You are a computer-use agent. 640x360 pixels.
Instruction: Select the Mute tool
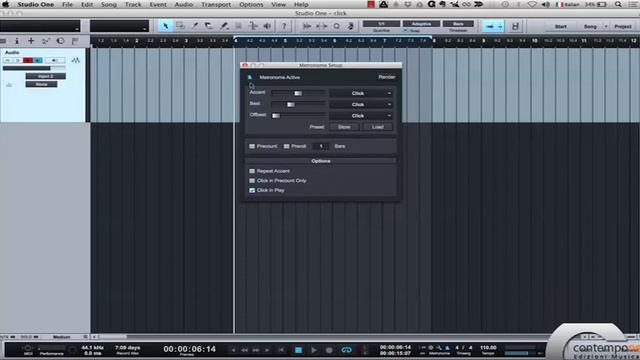point(238,26)
